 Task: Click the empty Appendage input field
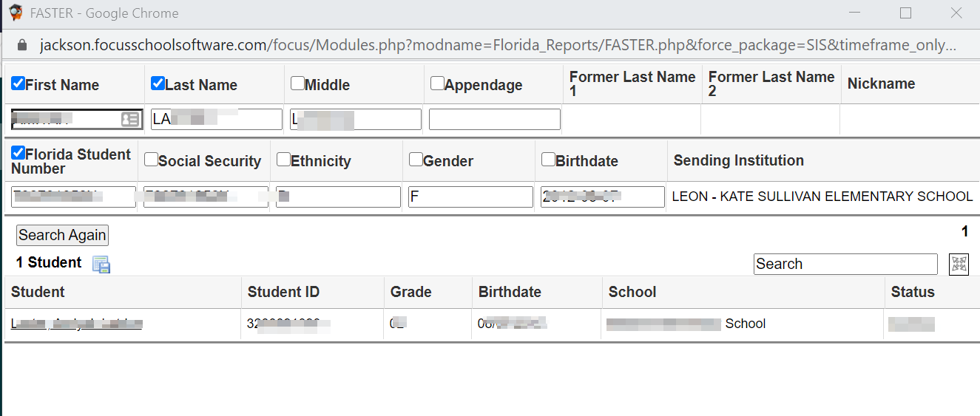coord(495,120)
